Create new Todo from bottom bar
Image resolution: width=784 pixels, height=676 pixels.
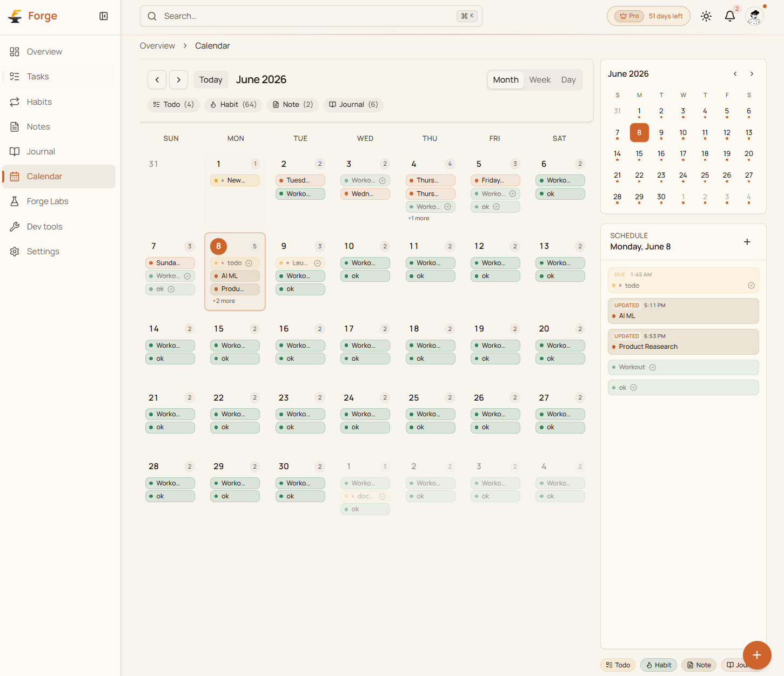tap(618, 665)
